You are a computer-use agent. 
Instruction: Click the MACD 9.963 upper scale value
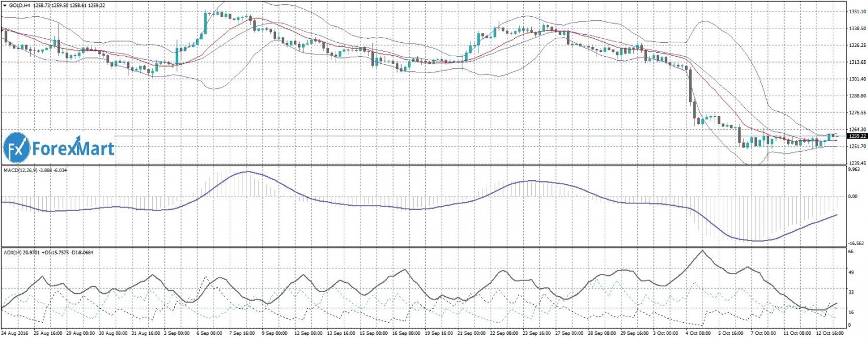pos(854,170)
